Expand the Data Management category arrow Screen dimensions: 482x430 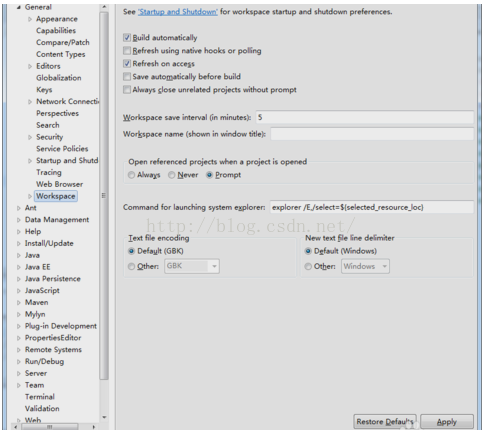19,220
